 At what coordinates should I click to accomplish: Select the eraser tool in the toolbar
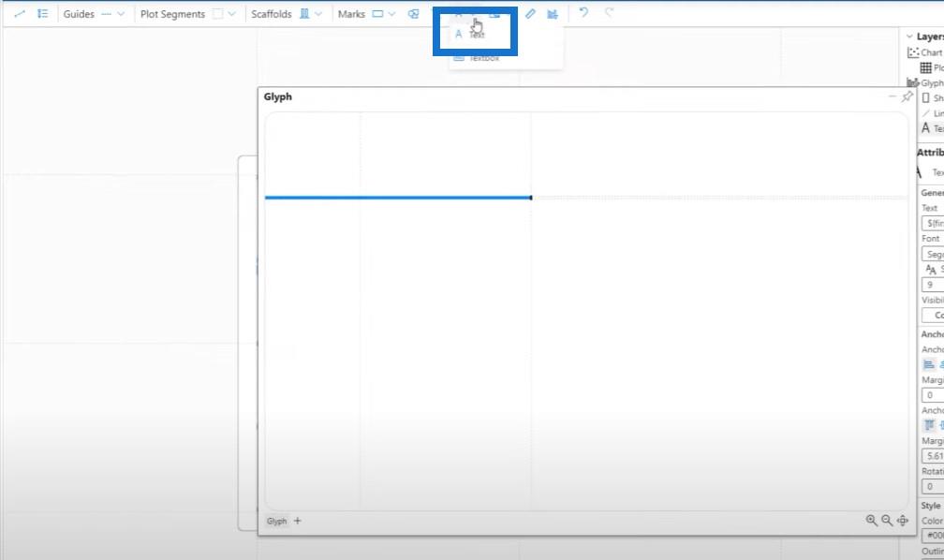click(x=530, y=13)
